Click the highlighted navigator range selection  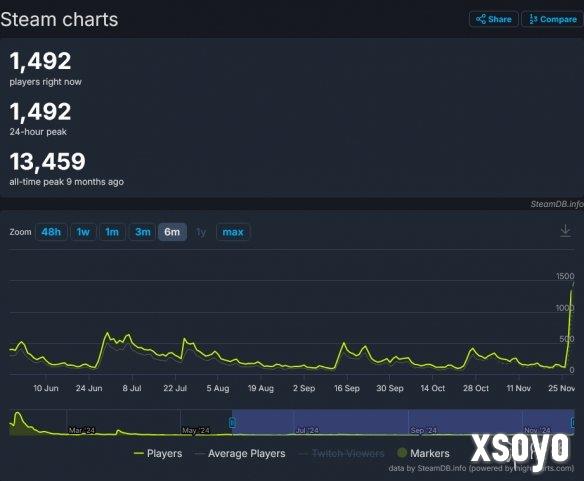tap(403, 422)
